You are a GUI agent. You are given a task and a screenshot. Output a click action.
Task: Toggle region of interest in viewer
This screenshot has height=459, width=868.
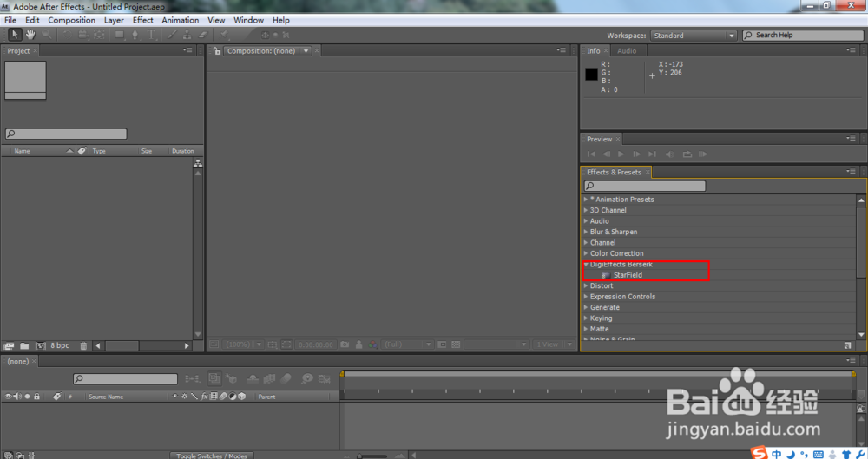[286, 344]
